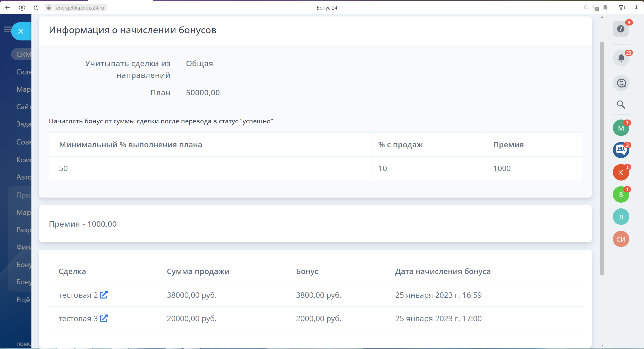The image size is (644, 349).
Task: Open chat with green M avatar
Action: [x=621, y=128]
